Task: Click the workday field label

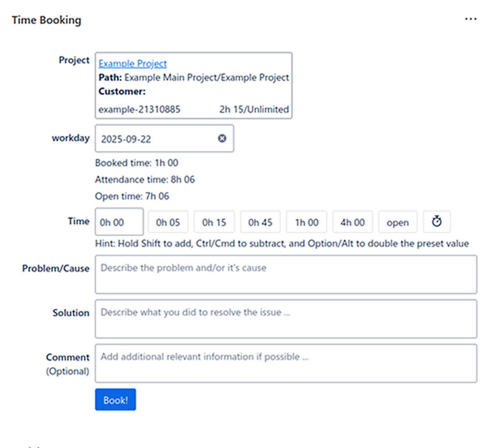Action: click(70, 138)
